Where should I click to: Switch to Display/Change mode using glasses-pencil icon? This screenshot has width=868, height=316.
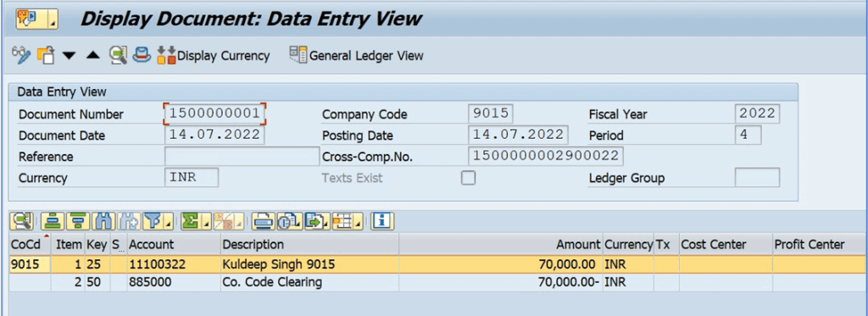click(x=21, y=55)
